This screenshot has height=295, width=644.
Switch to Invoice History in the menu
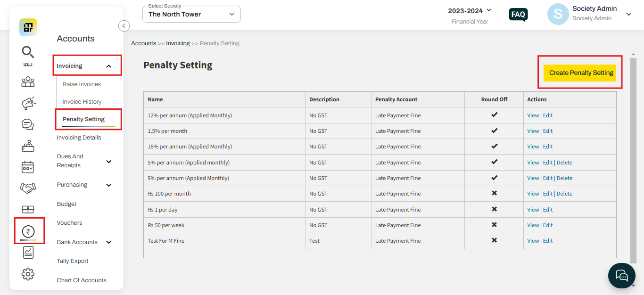tap(82, 101)
